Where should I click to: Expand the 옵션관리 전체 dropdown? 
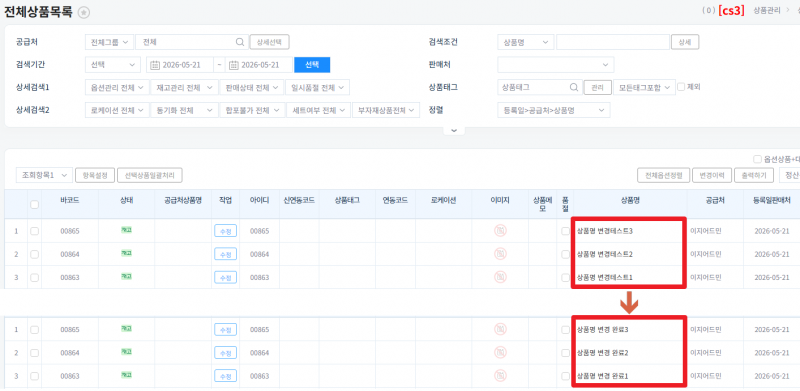(x=117, y=87)
